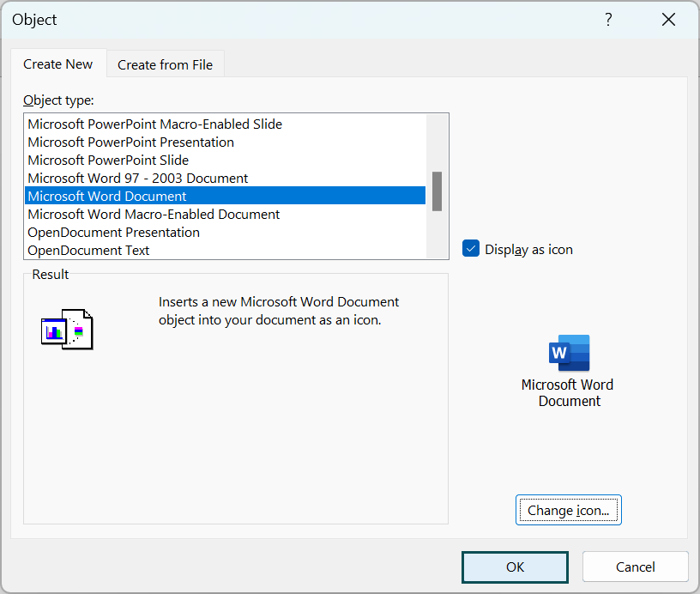Switch to the Create from File tab
This screenshot has width=700, height=594.
(x=165, y=64)
